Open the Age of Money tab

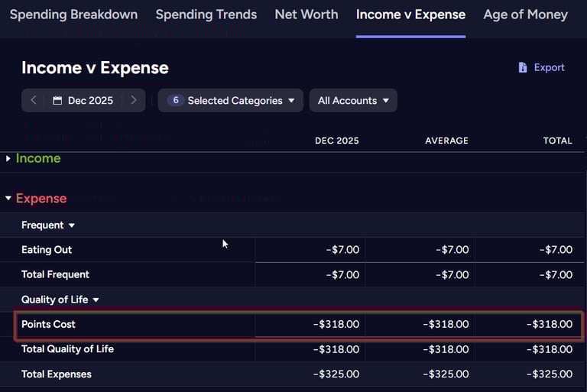click(x=526, y=15)
